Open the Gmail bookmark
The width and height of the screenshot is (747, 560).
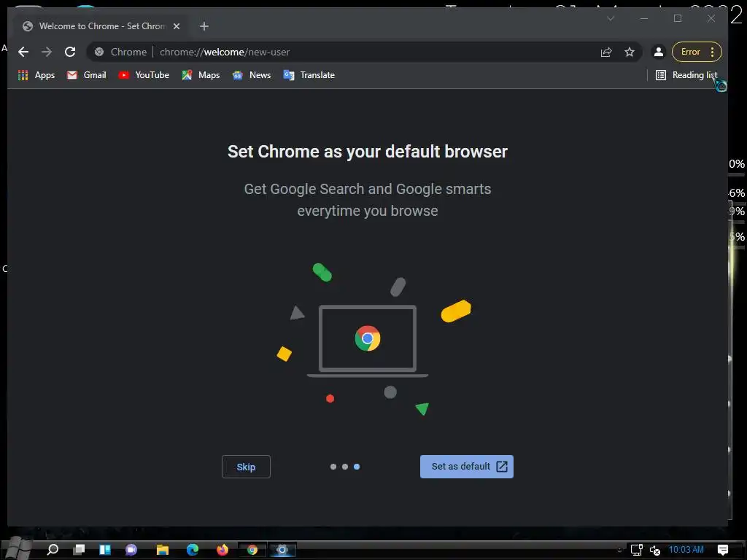[87, 75]
